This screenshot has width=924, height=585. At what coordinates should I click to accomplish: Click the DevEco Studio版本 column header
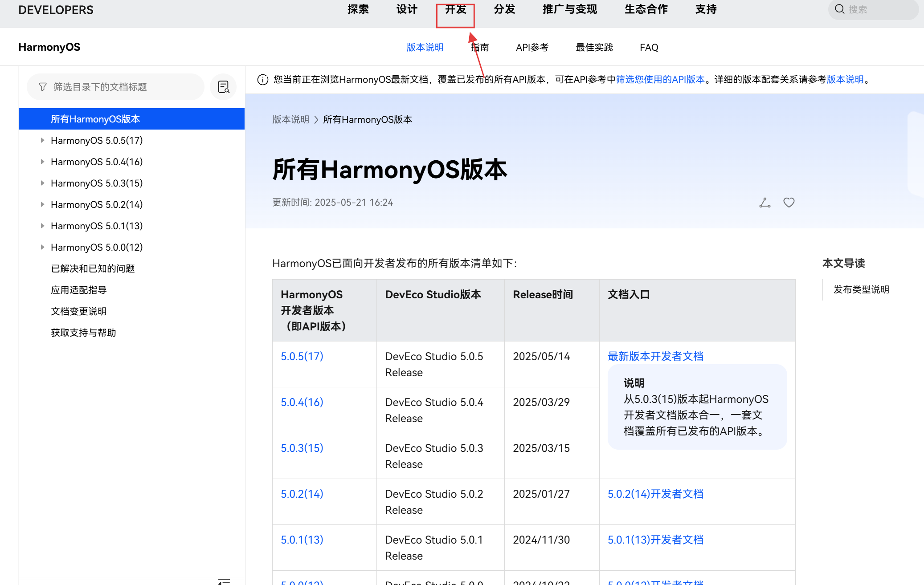pyautogui.click(x=440, y=310)
